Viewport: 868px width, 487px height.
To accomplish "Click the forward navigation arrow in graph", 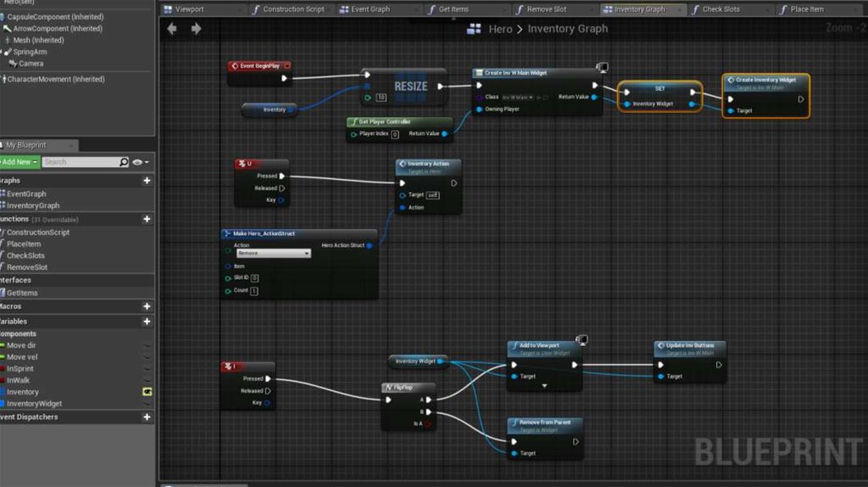I will pos(197,29).
